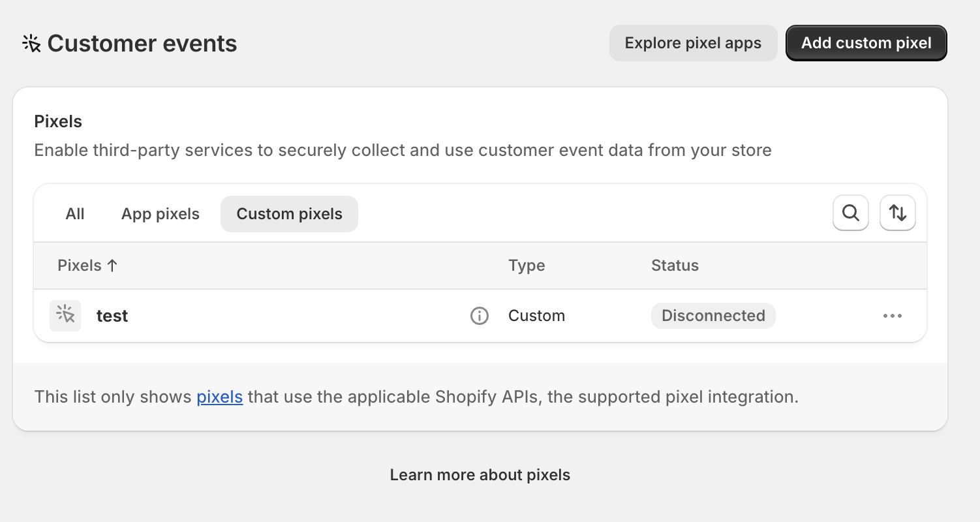Click the Status column header
This screenshot has height=522, width=980.
[x=675, y=266]
